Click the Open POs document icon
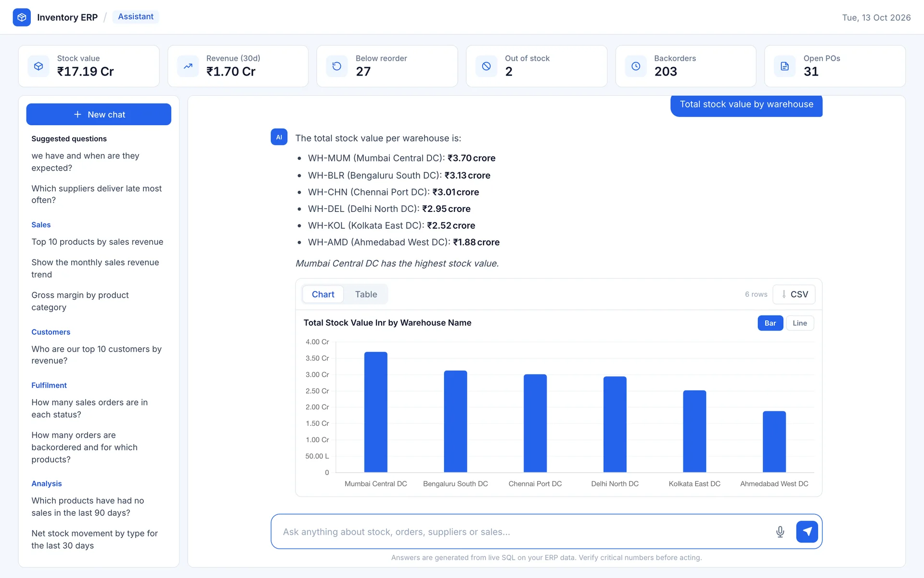This screenshot has width=924, height=578. tap(785, 66)
